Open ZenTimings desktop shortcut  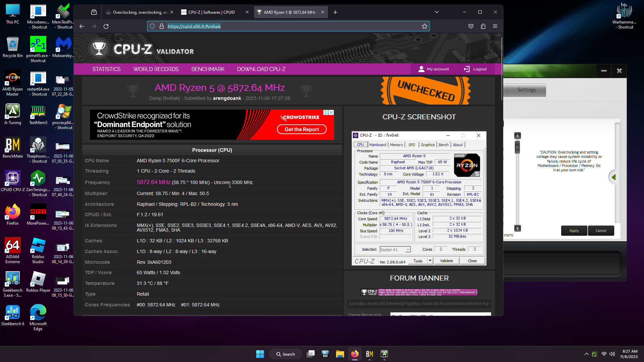point(38,184)
